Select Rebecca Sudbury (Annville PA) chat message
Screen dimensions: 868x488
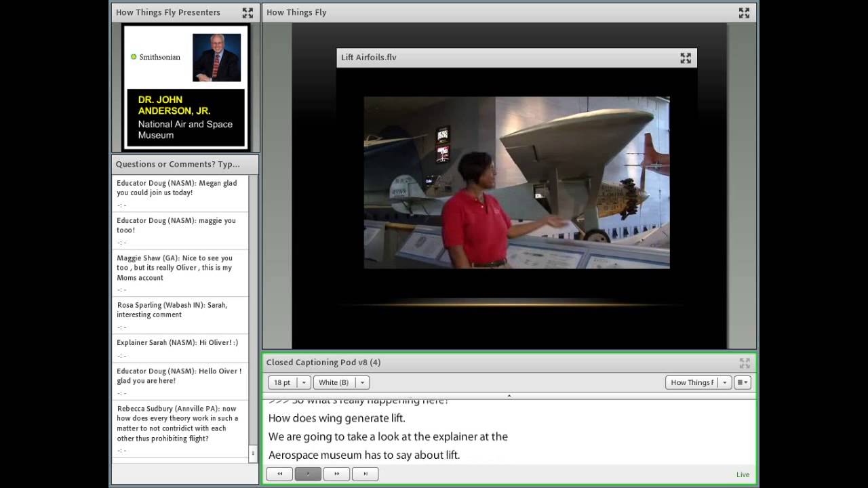tap(180, 428)
